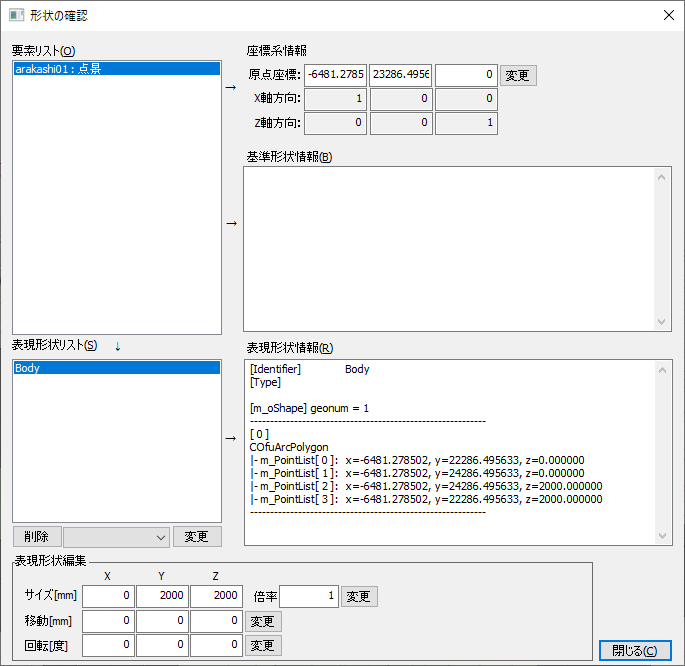This screenshot has height=666, width=685.
Task: Click 変更 in the 移動[mm] row
Action: [x=263, y=621]
